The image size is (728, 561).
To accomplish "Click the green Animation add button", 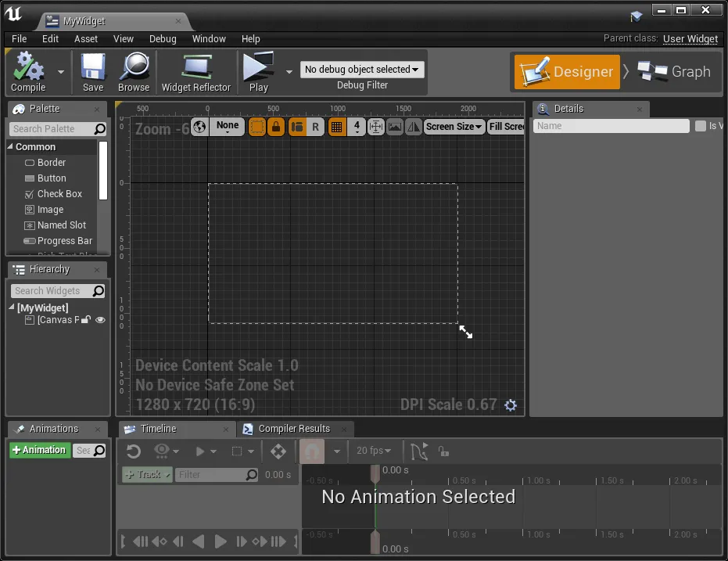I will pos(39,451).
